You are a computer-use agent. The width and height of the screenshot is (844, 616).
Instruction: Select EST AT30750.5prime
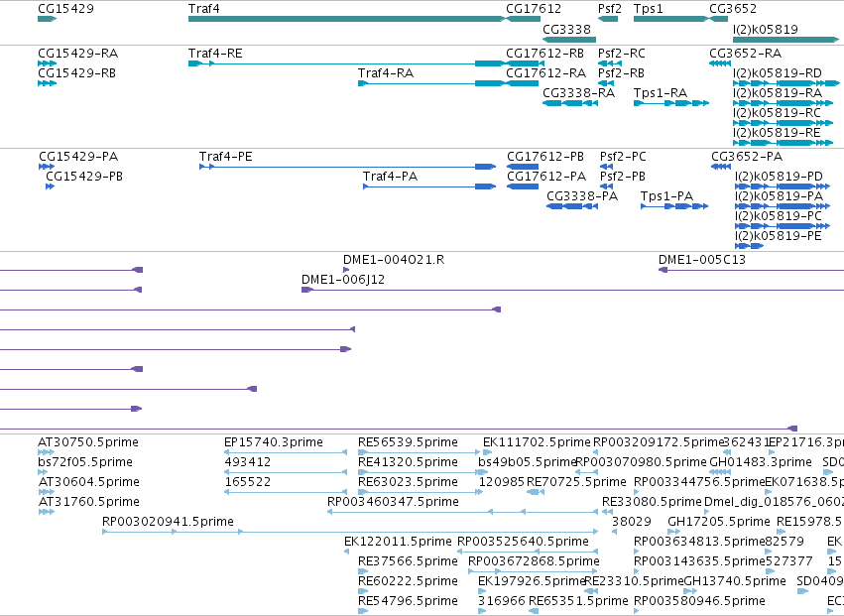pos(47,452)
